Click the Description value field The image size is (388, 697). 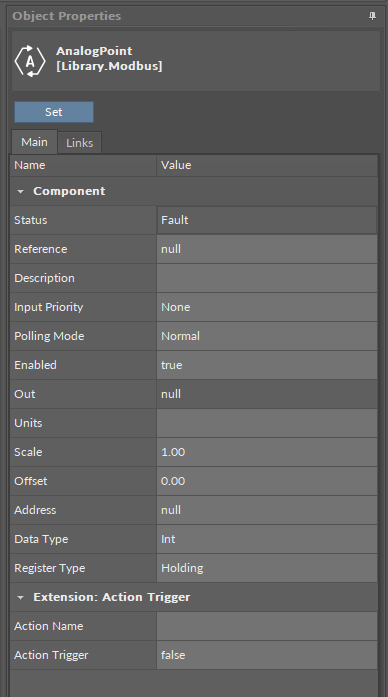(x=267, y=278)
